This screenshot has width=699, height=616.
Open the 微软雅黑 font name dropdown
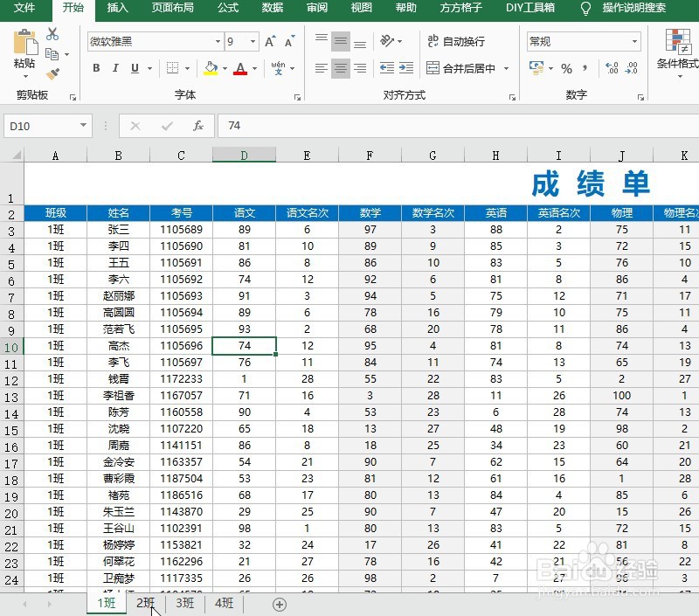(x=218, y=41)
